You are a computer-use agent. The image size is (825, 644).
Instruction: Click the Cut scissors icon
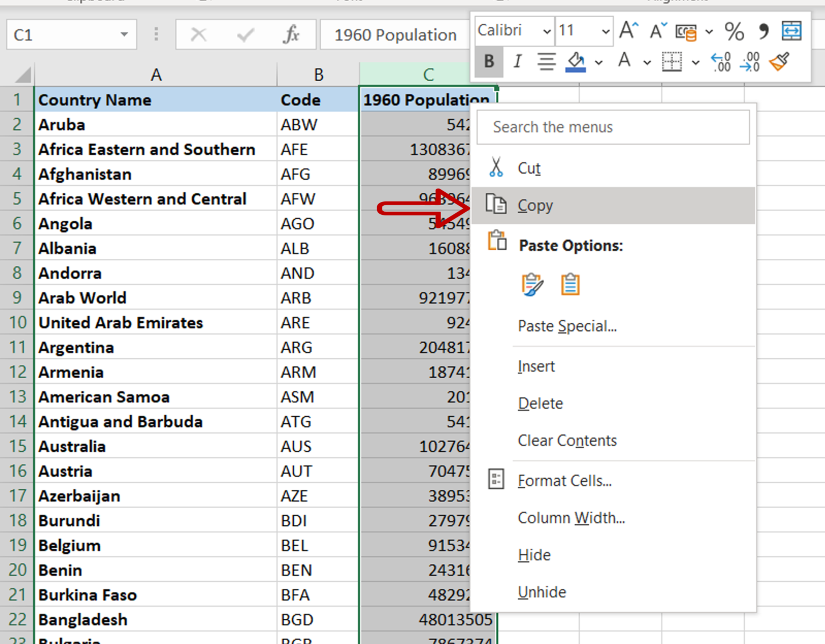pos(496,168)
